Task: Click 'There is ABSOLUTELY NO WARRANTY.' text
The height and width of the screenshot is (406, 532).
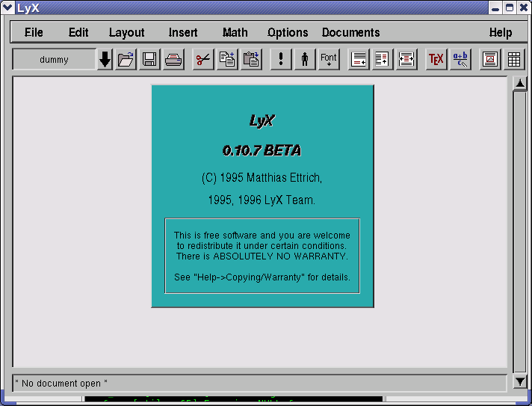Action: pos(262,256)
